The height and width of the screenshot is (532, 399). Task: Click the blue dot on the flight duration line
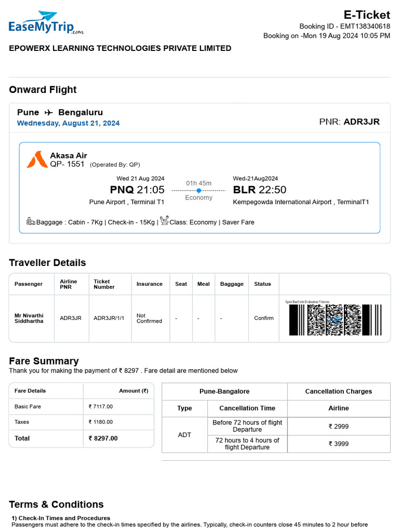tap(198, 191)
